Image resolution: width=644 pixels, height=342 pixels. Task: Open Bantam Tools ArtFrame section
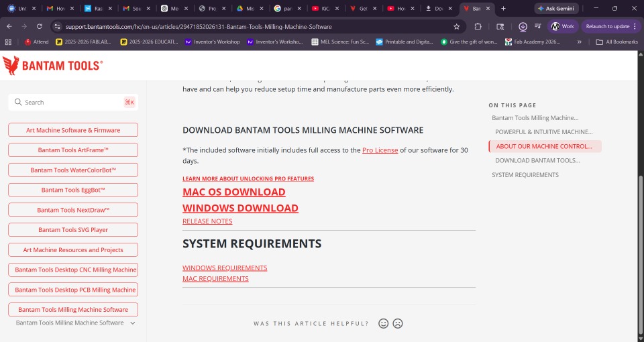pos(73,150)
